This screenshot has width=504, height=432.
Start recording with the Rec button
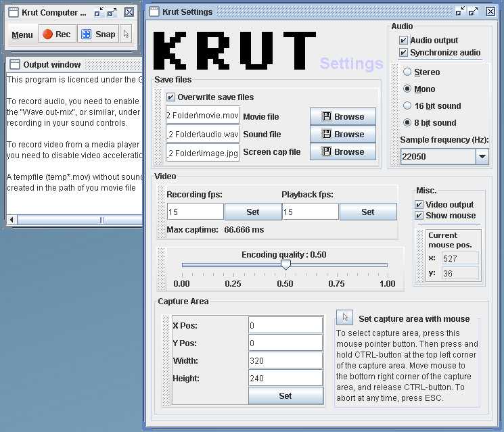(x=58, y=34)
